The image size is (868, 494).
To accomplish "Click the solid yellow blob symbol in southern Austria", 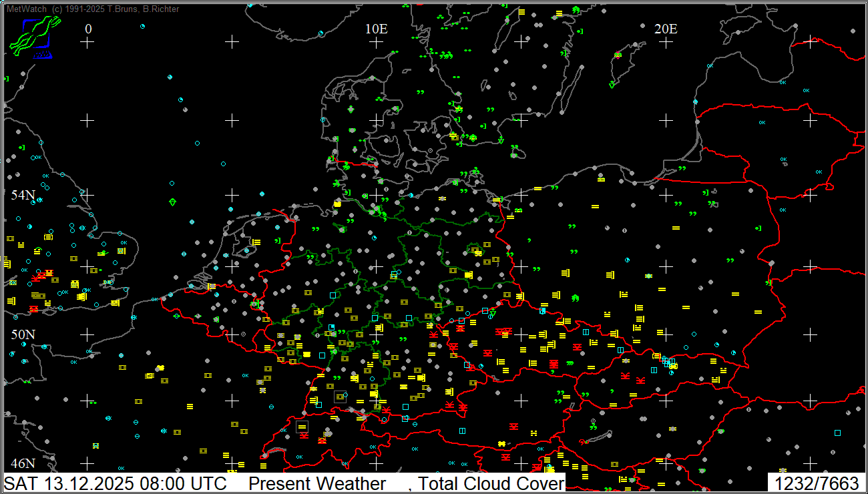I will 501,444.
